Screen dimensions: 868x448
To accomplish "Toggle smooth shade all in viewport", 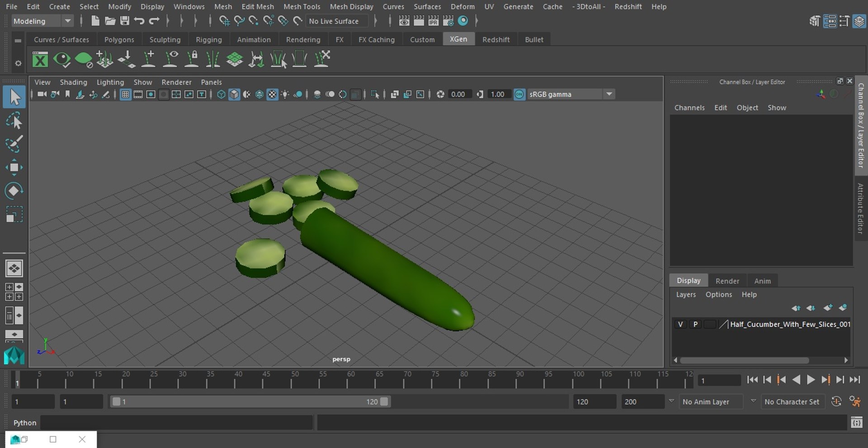I will (234, 94).
